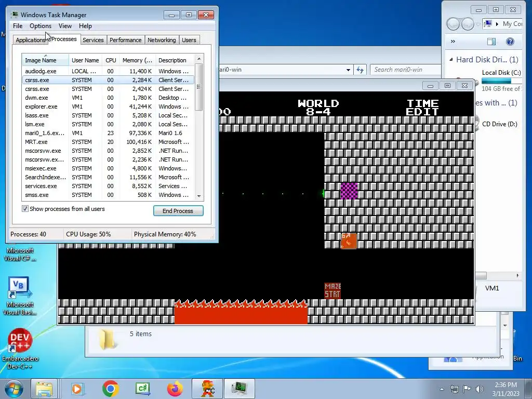This screenshot has width=532, height=399.
Task: Select the smss.exe process row
Action: (108, 195)
